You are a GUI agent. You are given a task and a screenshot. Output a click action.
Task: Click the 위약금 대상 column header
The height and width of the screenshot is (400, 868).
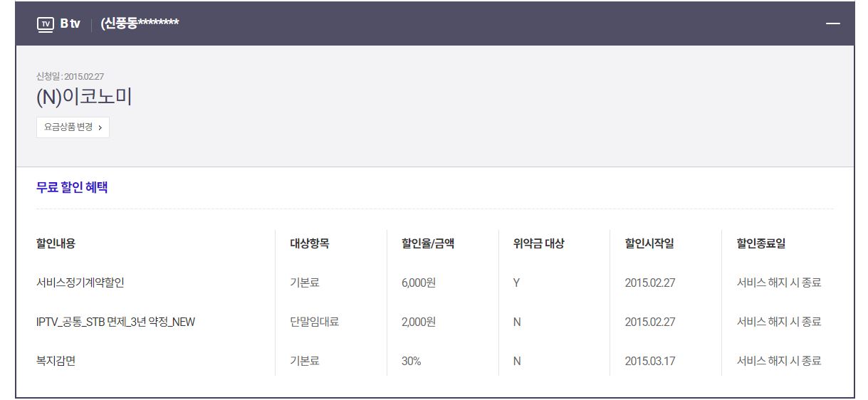pos(538,243)
